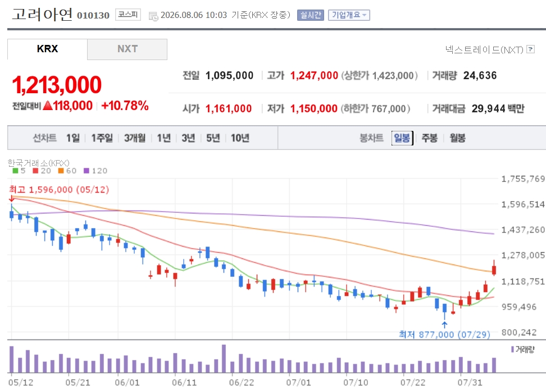Open the 넥스트레이드(NXT) link
Viewport: 546px width, 392px height.
coord(484,50)
